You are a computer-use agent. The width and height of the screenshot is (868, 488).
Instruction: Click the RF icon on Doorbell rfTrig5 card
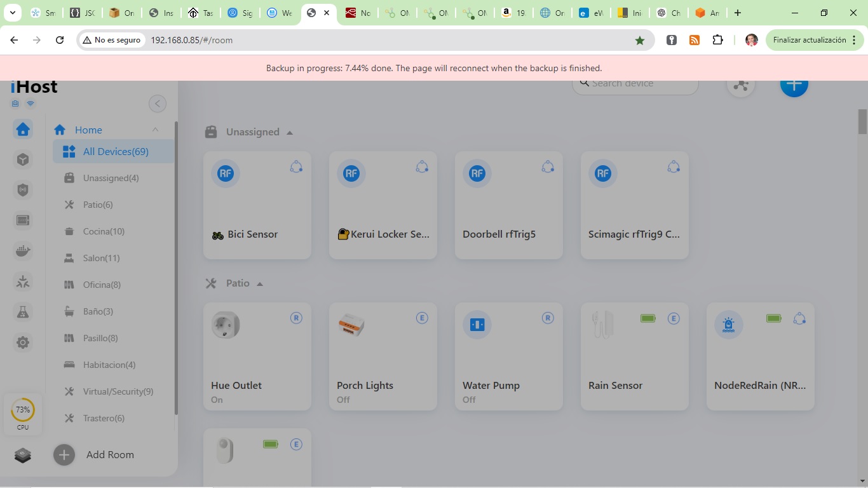(x=477, y=173)
